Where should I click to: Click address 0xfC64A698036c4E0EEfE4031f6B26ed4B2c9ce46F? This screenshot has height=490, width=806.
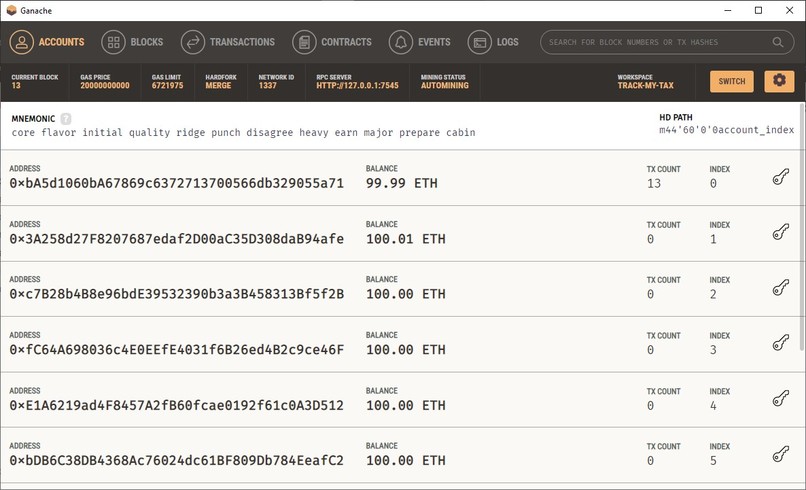[x=176, y=350]
